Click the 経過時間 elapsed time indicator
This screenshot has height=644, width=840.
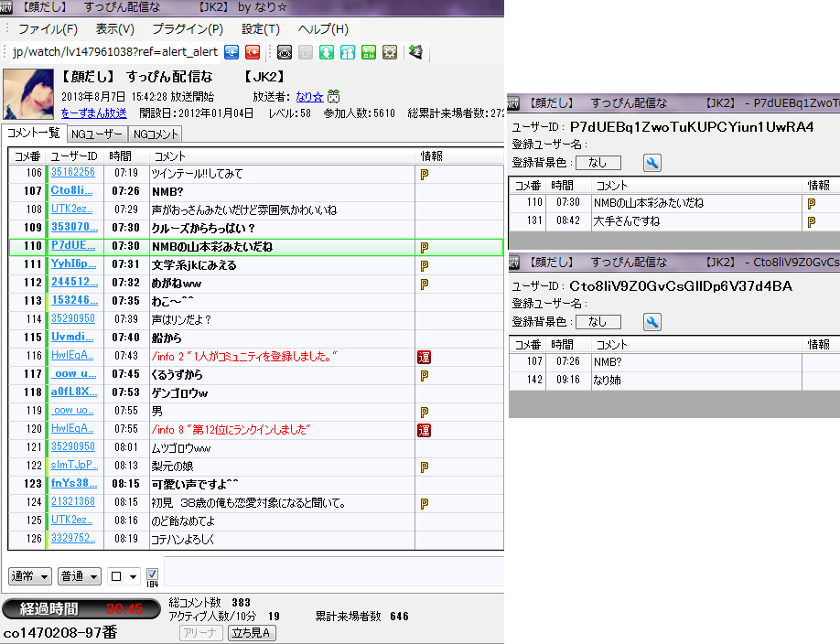coord(81,609)
